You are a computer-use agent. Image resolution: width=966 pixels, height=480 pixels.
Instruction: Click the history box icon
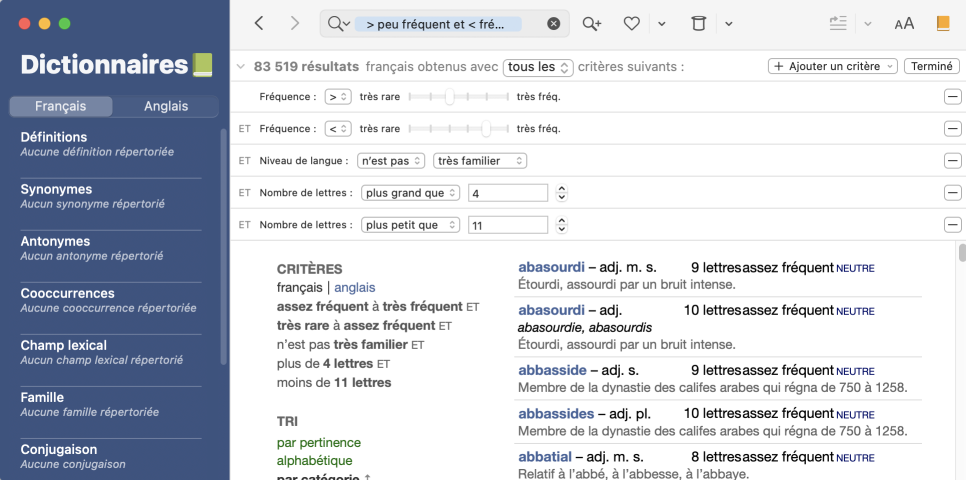pyautogui.click(x=698, y=23)
